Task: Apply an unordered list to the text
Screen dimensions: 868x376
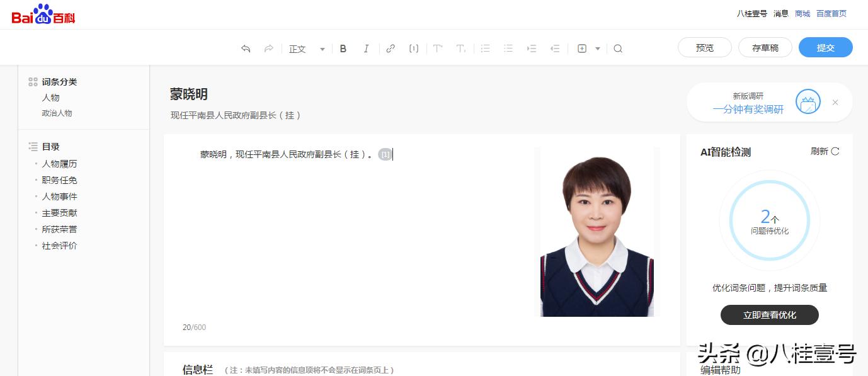Action: pyautogui.click(x=485, y=48)
